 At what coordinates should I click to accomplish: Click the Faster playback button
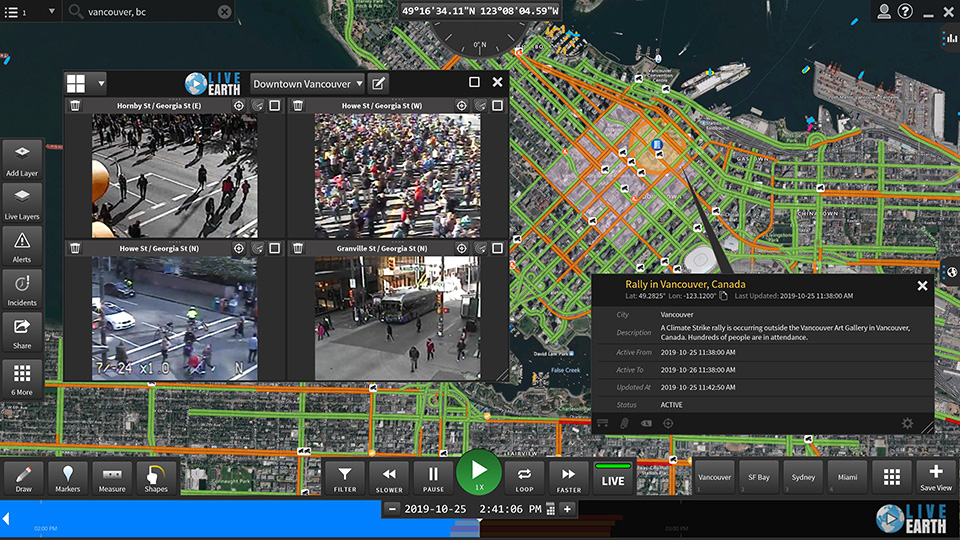(x=568, y=478)
